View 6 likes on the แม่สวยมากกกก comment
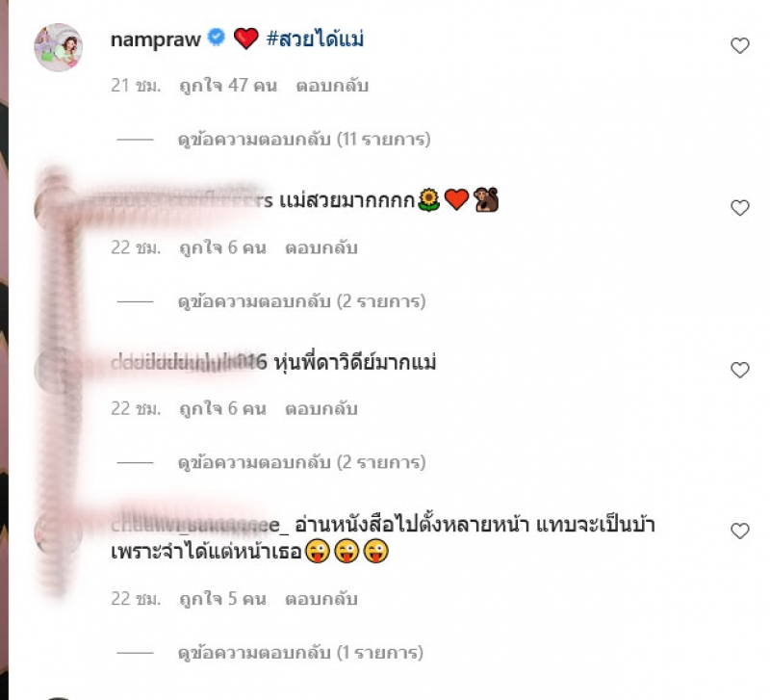The width and height of the screenshot is (770, 700). (223, 247)
